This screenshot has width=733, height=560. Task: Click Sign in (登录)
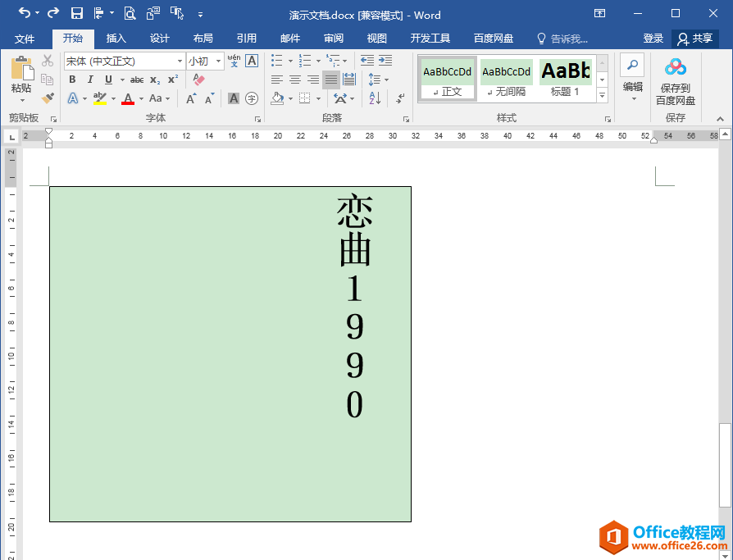[x=653, y=39]
